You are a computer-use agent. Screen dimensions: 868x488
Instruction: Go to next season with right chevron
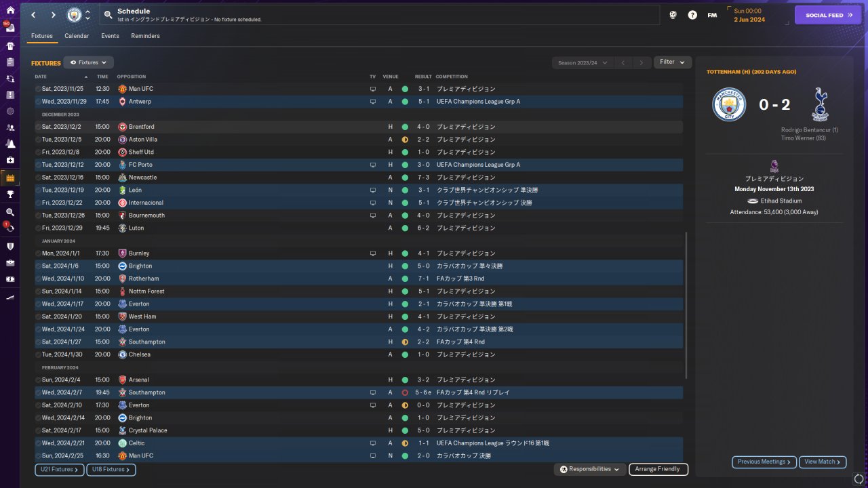[x=642, y=63]
